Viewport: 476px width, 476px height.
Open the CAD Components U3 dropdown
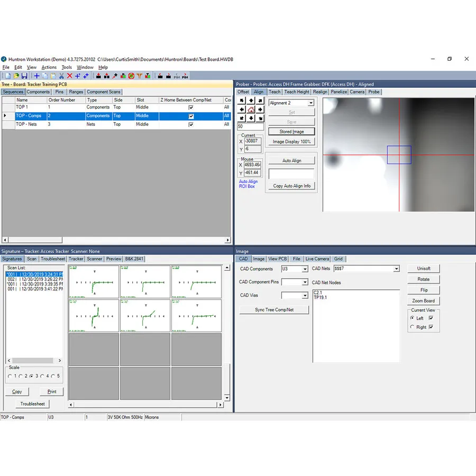pos(305,269)
